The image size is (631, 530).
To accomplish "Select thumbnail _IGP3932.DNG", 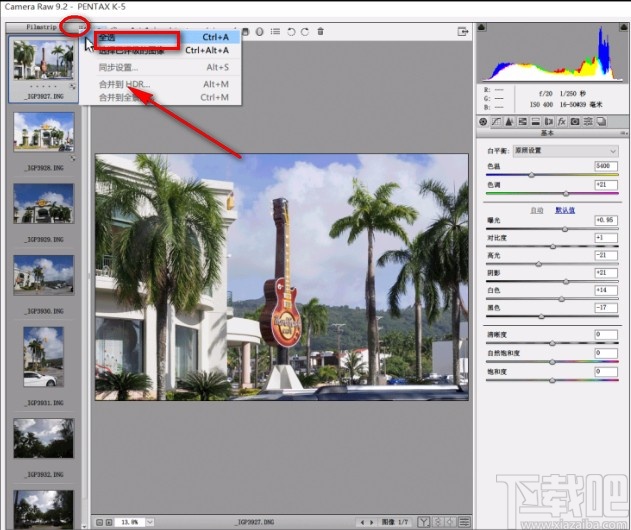I will point(43,438).
